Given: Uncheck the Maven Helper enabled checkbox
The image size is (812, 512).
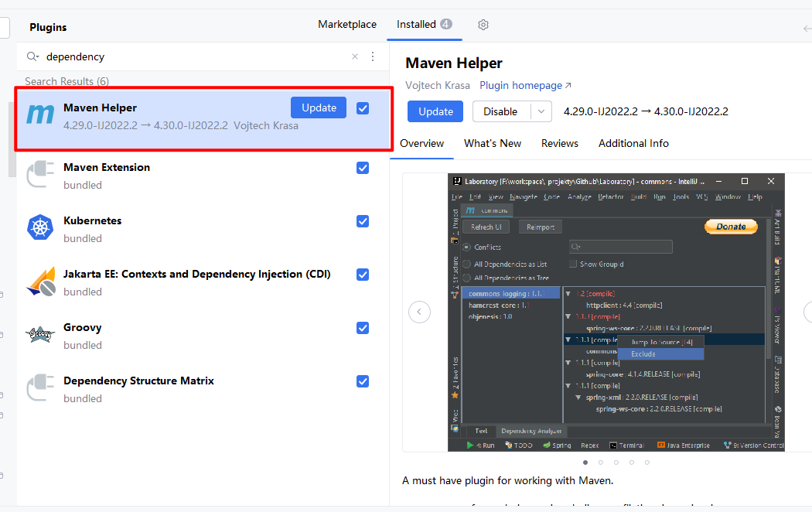Looking at the screenshot, I should (x=363, y=108).
